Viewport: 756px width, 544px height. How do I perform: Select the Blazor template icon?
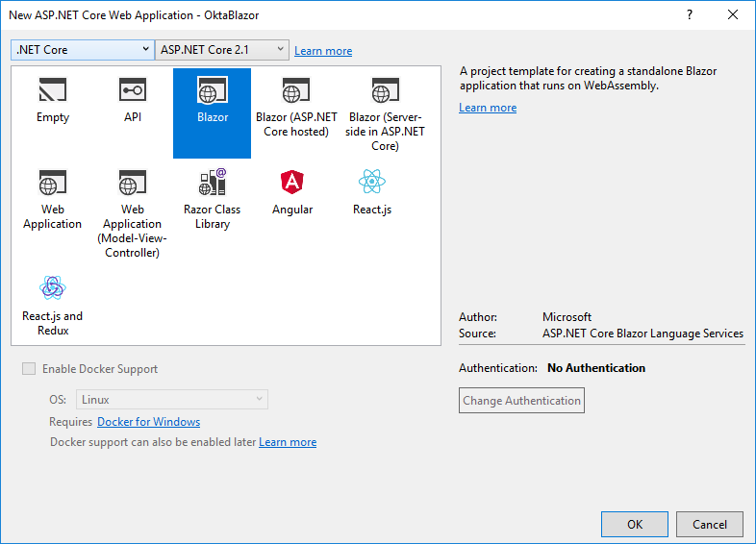pos(212,91)
